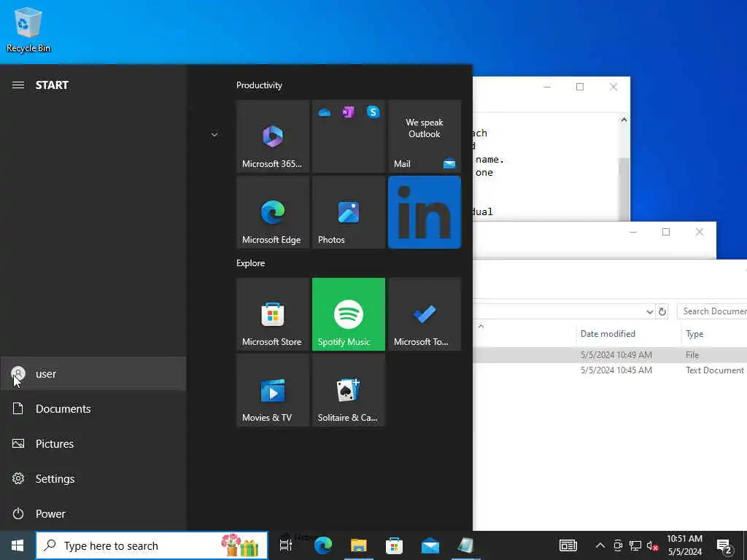Screen dimensions: 747x560
Task: Launch Edge from the taskbar
Action: tap(323, 545)
